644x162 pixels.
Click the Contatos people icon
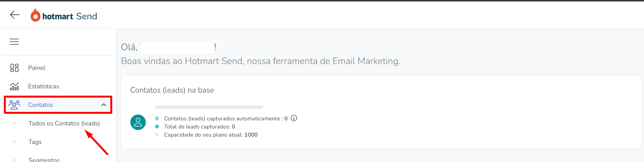(14, 105)
